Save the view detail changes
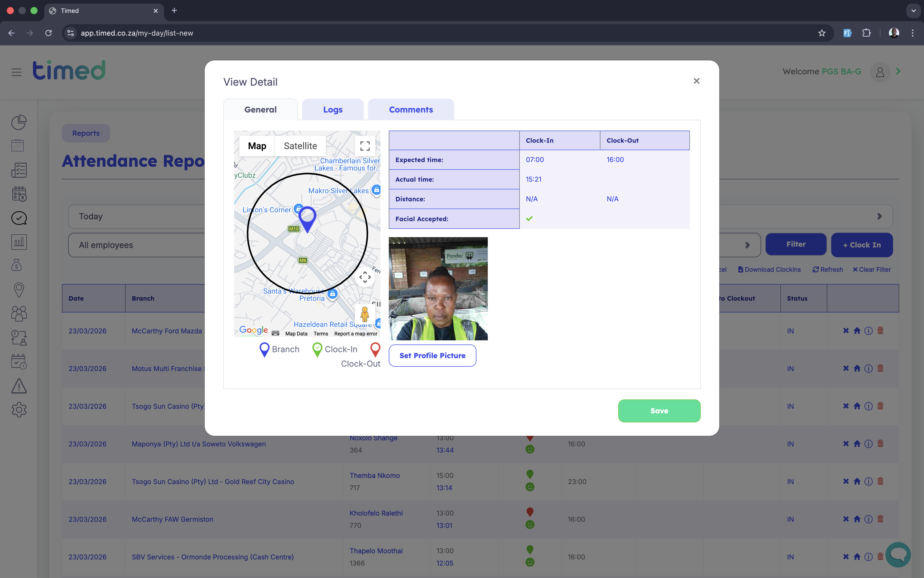The width and height of the screenshot is (924, 578). pyautogui.click(x=659, y=411)
